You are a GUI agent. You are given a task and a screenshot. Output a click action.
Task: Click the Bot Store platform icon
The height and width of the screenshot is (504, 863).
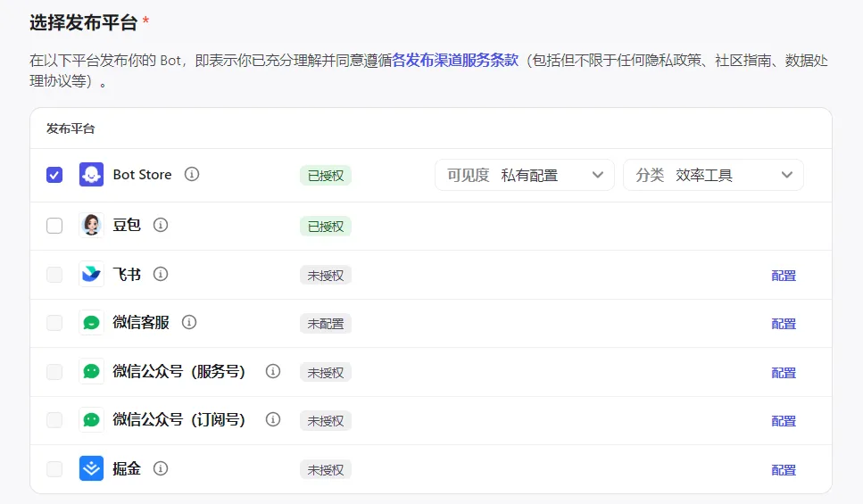coord(91,175)
